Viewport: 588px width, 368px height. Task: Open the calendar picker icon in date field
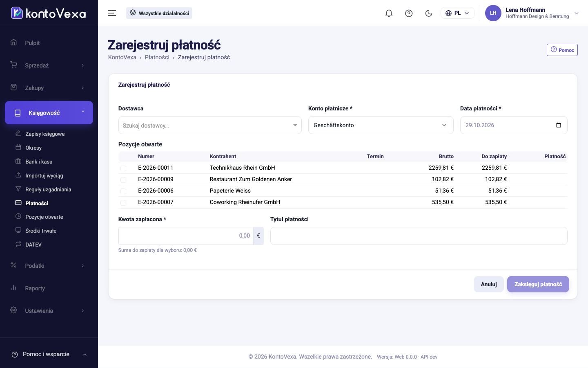559,125
